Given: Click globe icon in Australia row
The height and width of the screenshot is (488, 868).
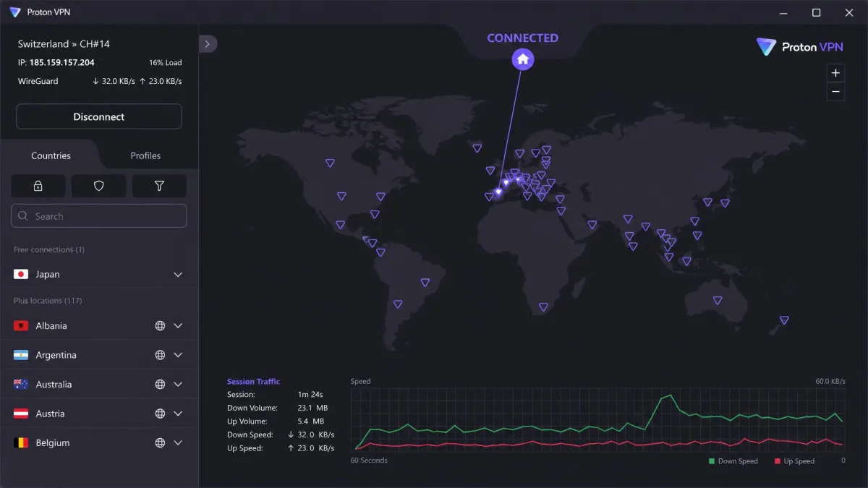Looking at the screenshot, I should pyautogui.click(x=160, y=385).
